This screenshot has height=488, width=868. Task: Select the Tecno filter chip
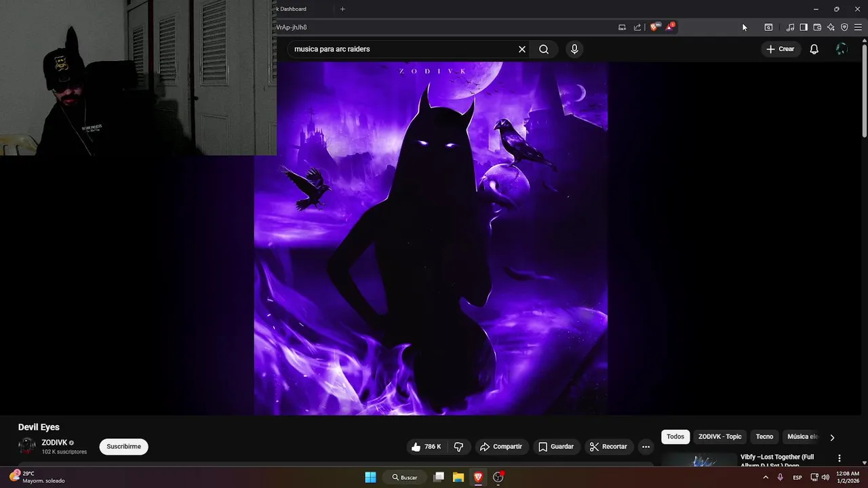pyautogui.click(x=764, y=436)
